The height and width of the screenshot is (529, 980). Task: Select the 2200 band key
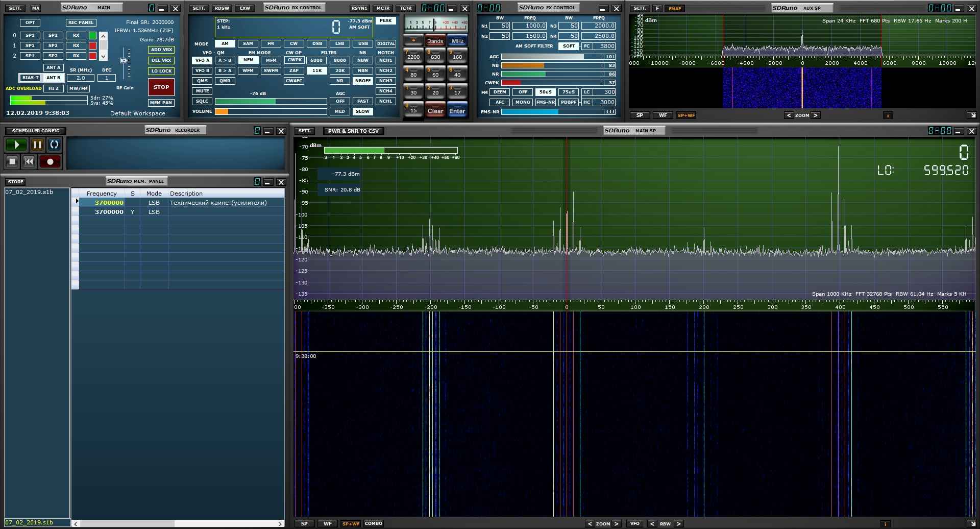point(413,56)
